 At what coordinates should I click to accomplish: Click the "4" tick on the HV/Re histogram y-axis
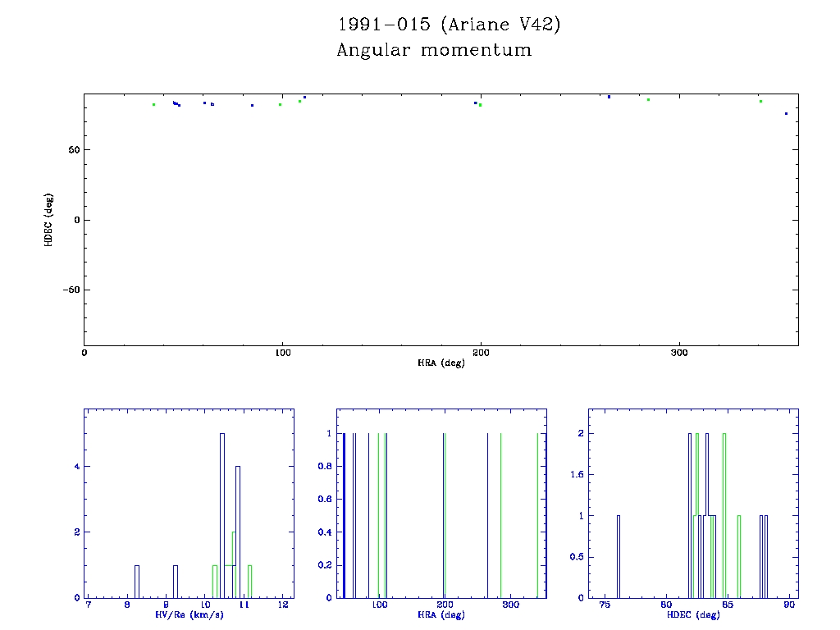(x=77, y=467)
